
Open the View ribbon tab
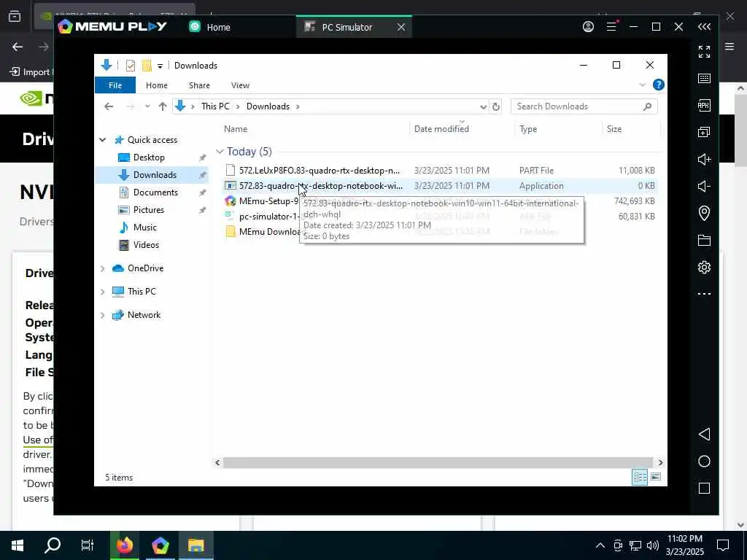[x=240, y=85]
